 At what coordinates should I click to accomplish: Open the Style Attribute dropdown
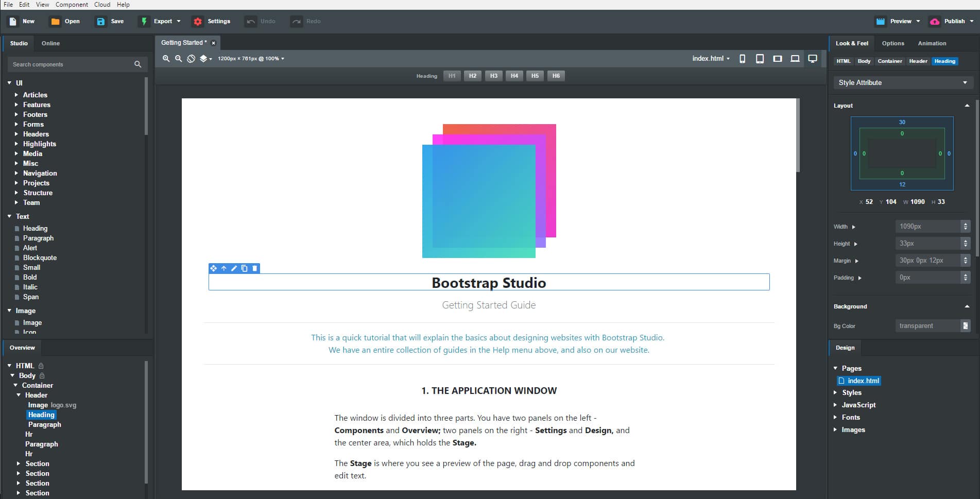[903, 82]
